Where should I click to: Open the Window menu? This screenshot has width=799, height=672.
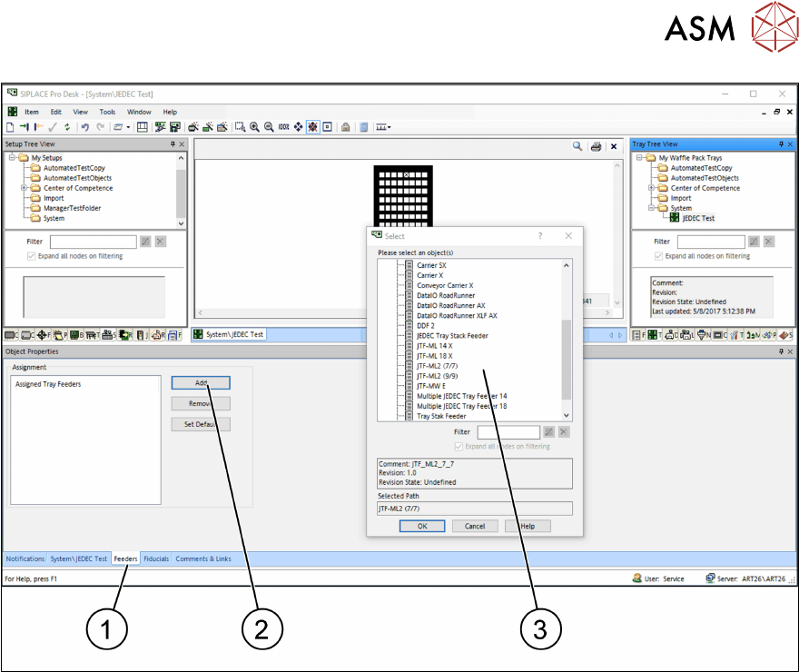click(139, 112)
